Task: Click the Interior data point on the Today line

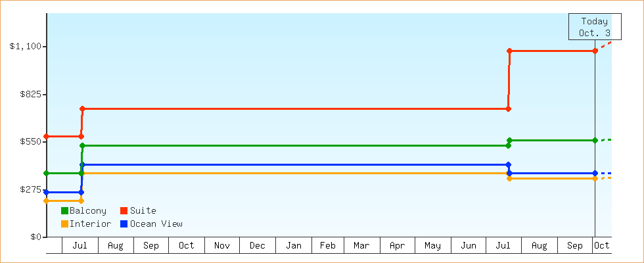Action: pyautogui.click(x=595, y=179)
